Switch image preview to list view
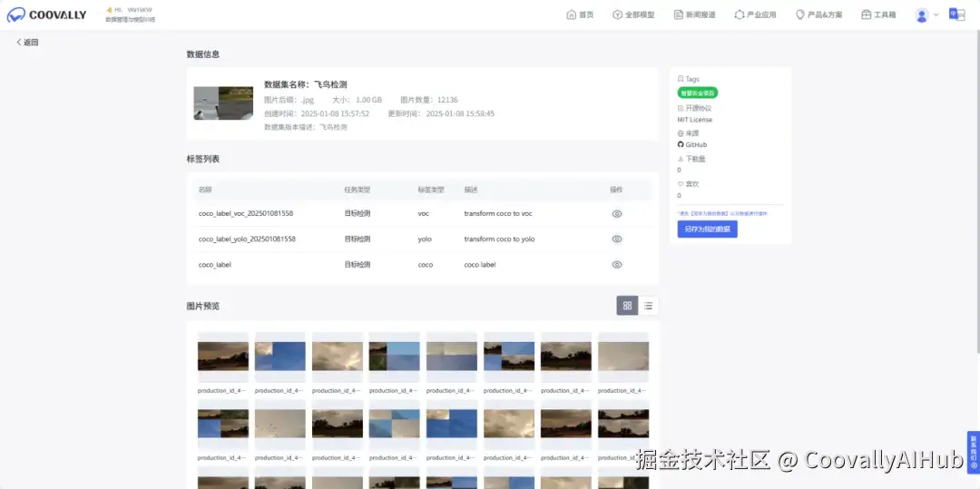This screenshot has height=489, width=980. coord(648,306)
